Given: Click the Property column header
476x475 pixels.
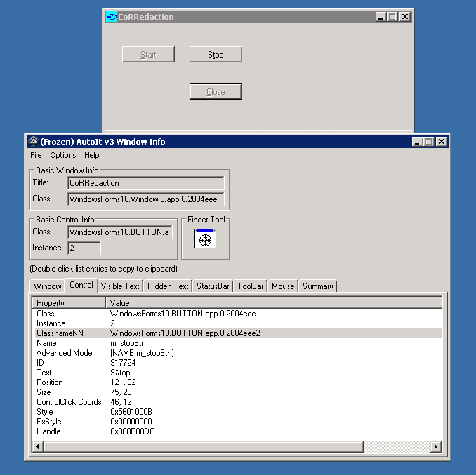Looking at the screenshot, I should [x=69, y=303].
